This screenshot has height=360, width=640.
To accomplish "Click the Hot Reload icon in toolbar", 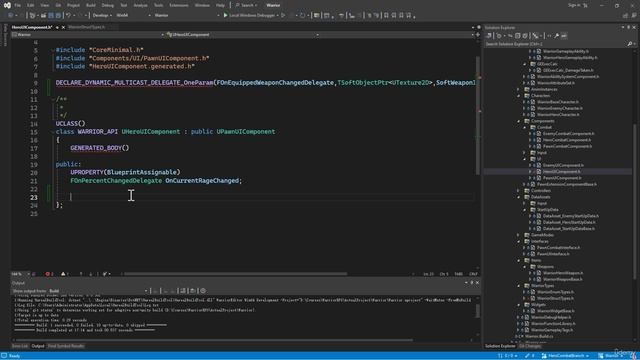I will click(302, 15).
